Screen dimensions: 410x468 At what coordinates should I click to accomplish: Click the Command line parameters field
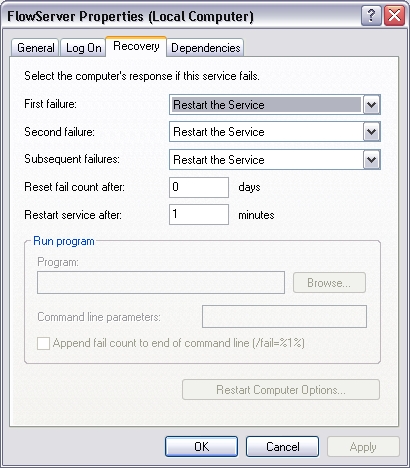click(x=284, y=316)
